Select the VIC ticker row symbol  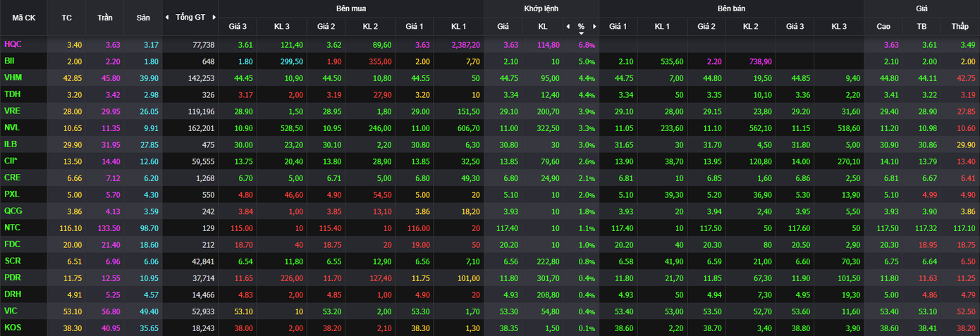pyautogui.click(x=11, y=311)
